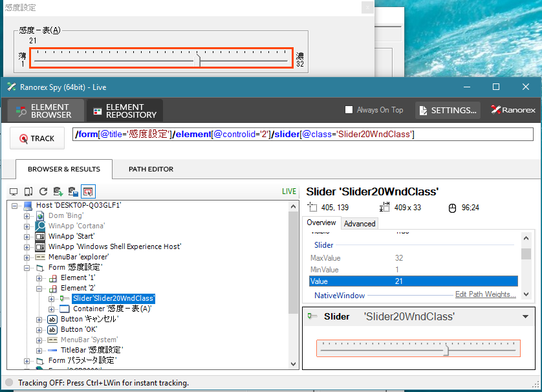The width and height of the screenshot is (542, 392).
Task: Click the save snapshot camera icon
Action: [73, 191]
